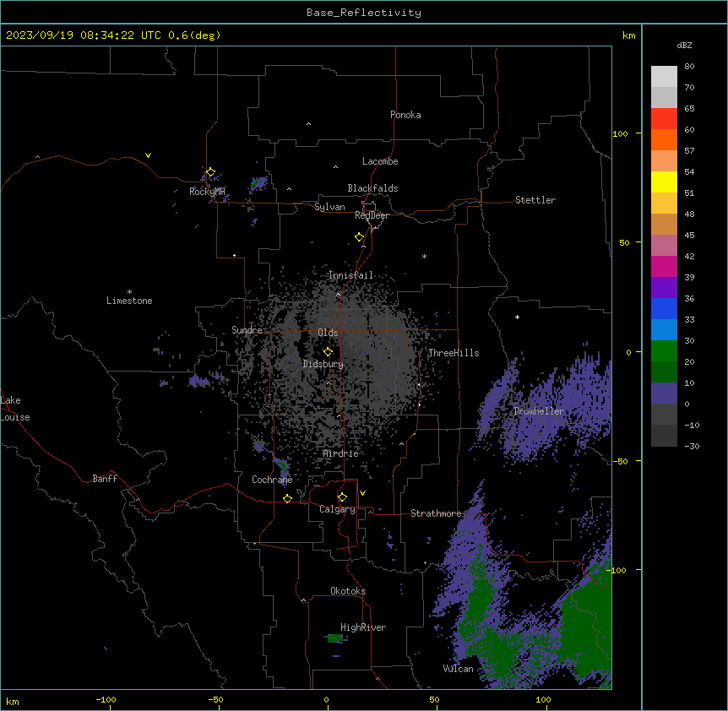Click the km unit label at bottom left

[x=13, y=701]
